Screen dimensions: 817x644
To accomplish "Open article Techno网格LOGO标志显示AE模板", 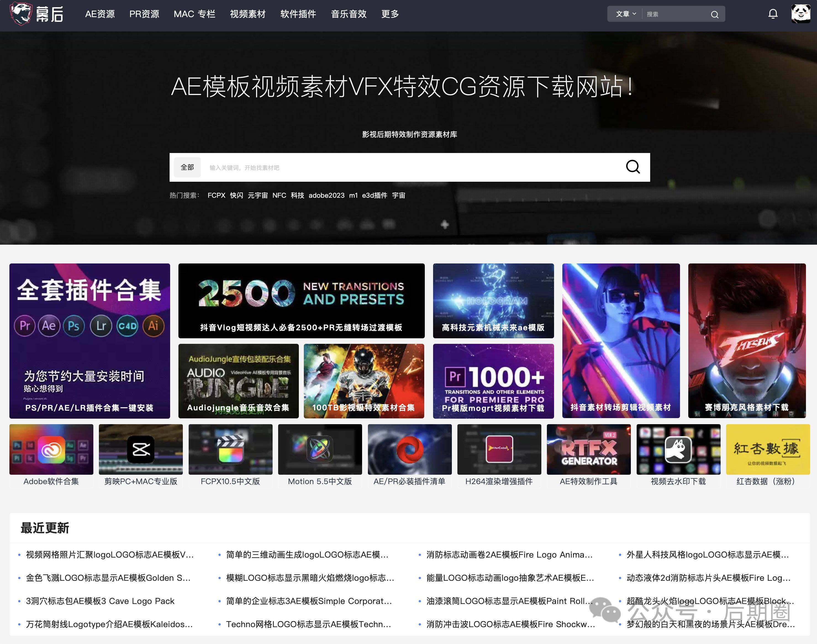I will pos(309,624).
